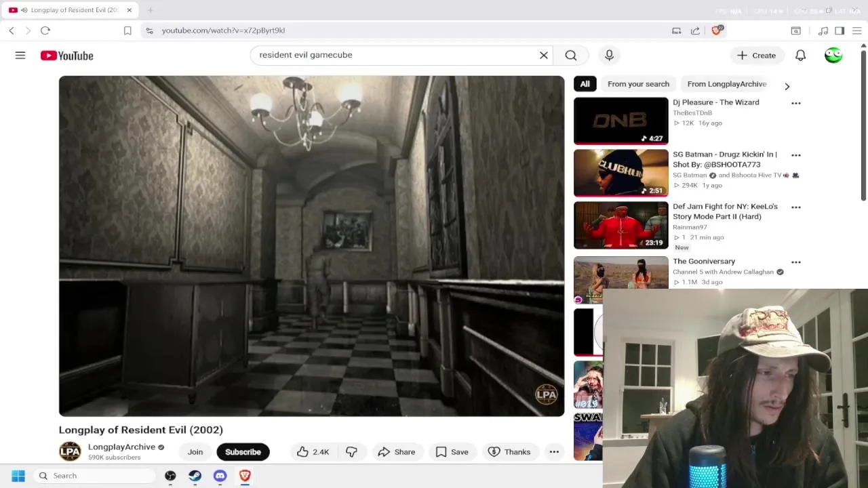Reload the page
The height and width of the screenshot is (488, 868).
(x=45, y=30)
